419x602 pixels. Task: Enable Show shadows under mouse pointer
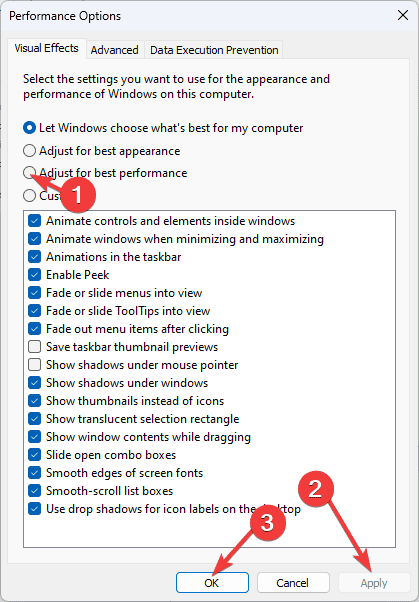[x=35, y=365]
